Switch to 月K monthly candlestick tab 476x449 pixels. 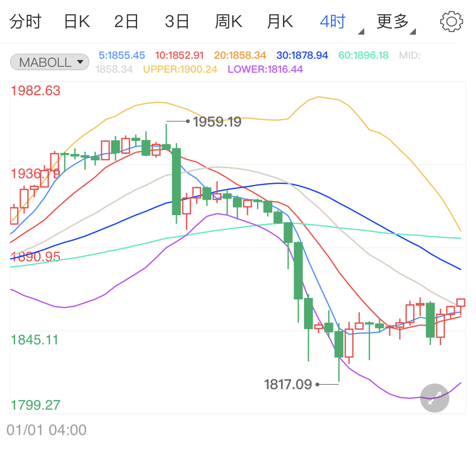coord(280,22)
